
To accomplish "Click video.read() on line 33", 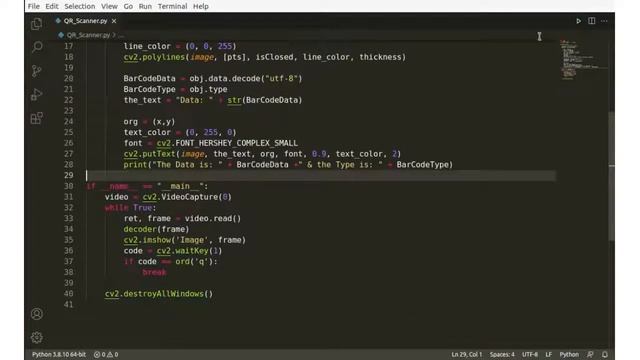I will (x=213, y=218).
